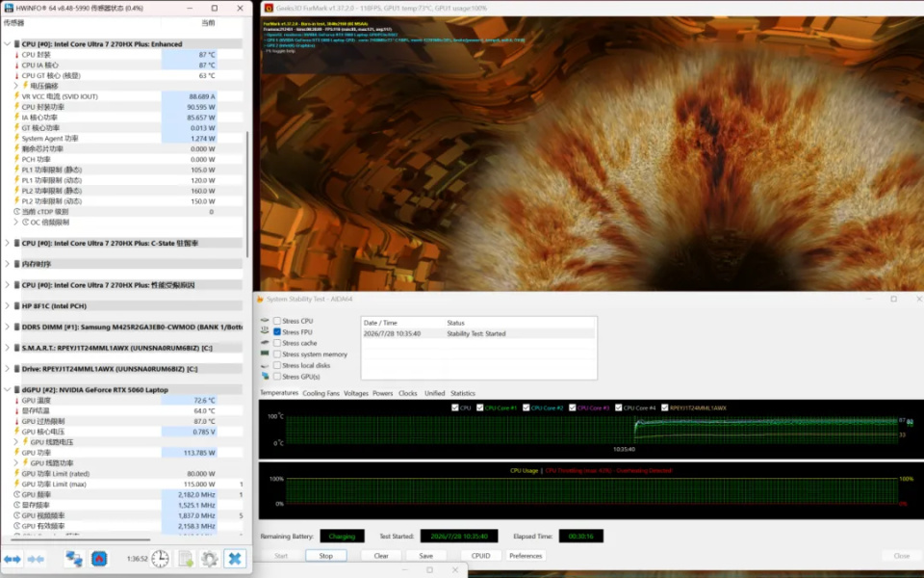
Task: Switch to the Unified tab
Action: pyautogui.click(x=434, y=393)
